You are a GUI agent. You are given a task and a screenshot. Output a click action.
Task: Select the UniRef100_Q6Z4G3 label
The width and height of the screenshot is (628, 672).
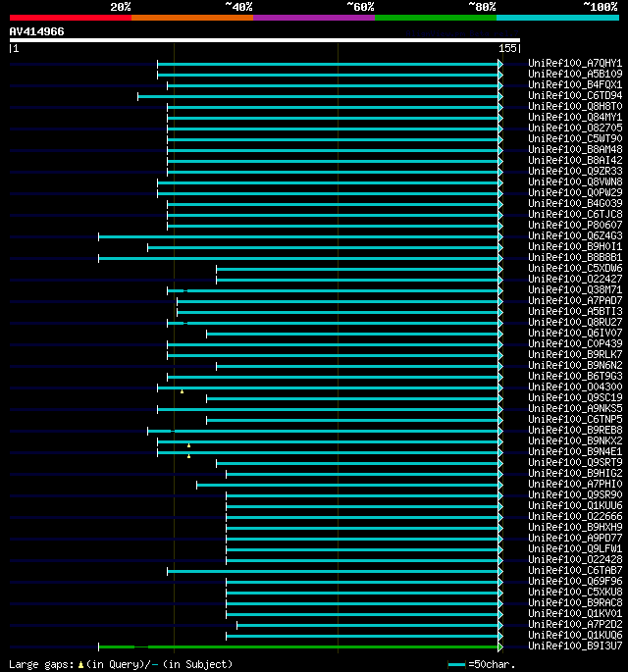pos(575,235)
